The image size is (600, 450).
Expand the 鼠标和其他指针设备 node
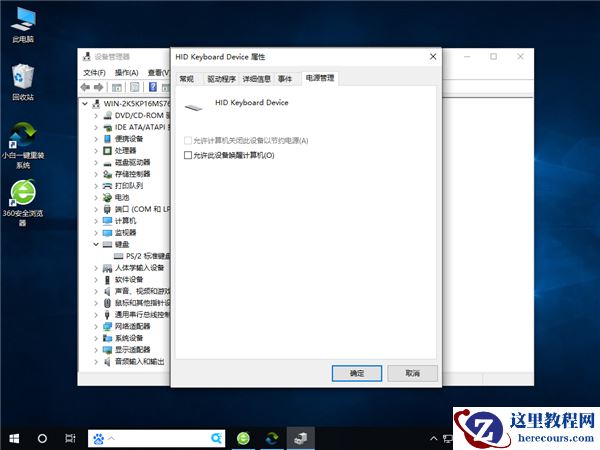point(96,303)
